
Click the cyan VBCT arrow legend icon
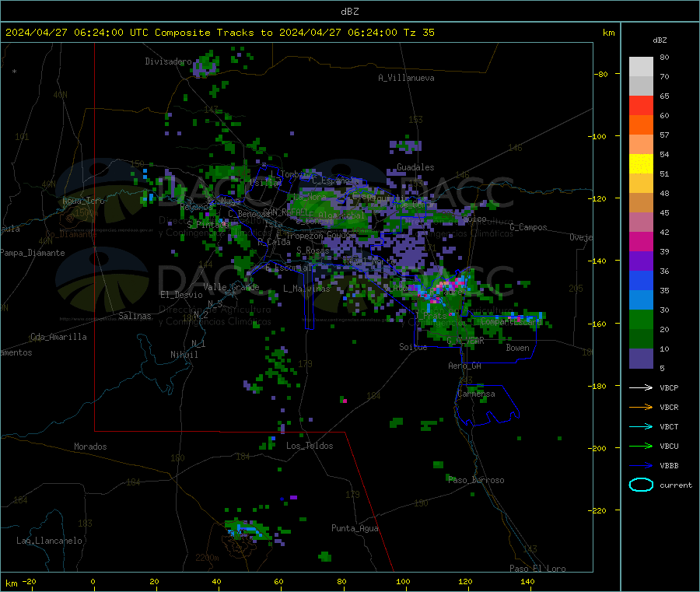[x=641, y=426]
